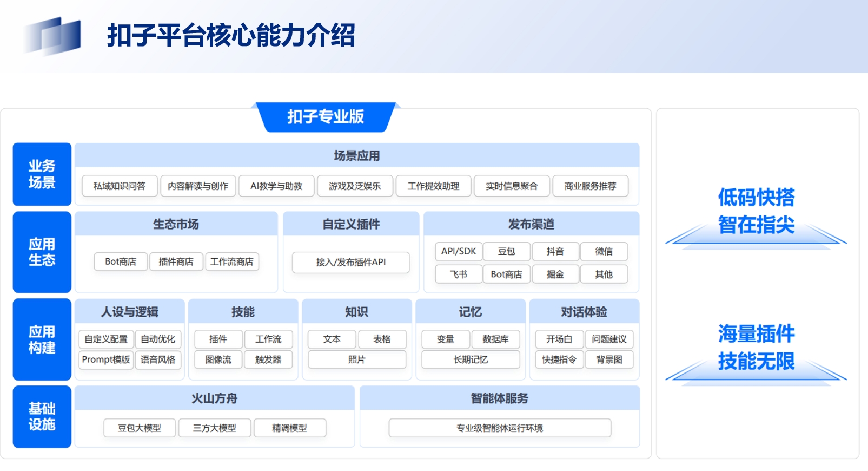Select the 其他 channel box
The image size is (868, 471).
point(604,274)
